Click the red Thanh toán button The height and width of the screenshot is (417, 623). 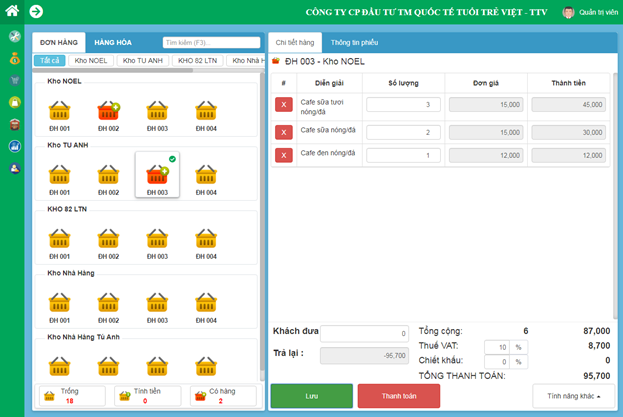pos(398,396)
